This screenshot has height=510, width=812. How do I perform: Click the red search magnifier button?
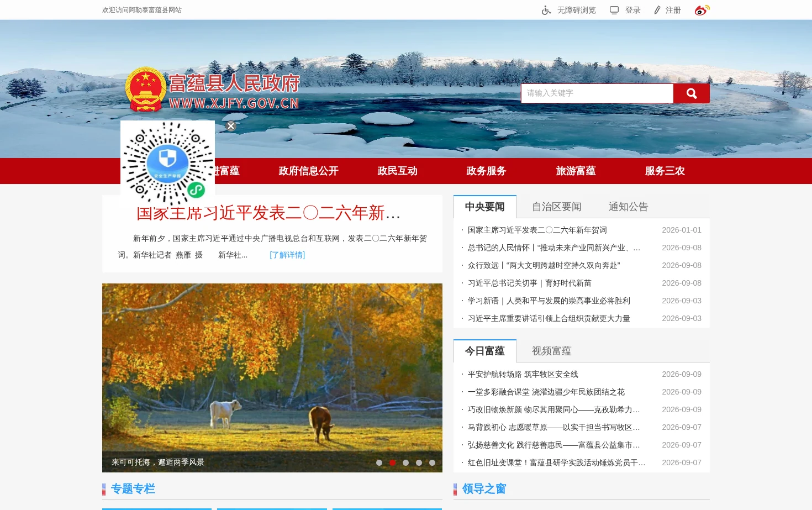[692, 93]
